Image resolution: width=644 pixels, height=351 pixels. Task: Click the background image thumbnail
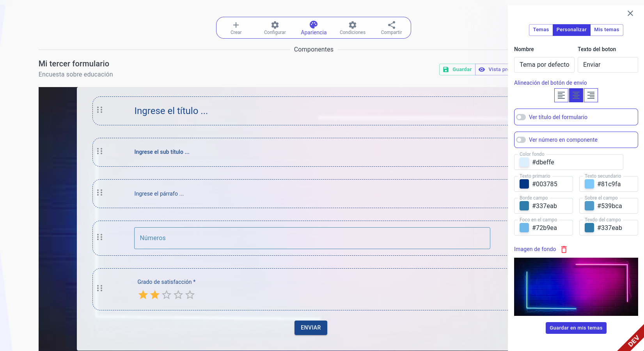click(576, 287)
